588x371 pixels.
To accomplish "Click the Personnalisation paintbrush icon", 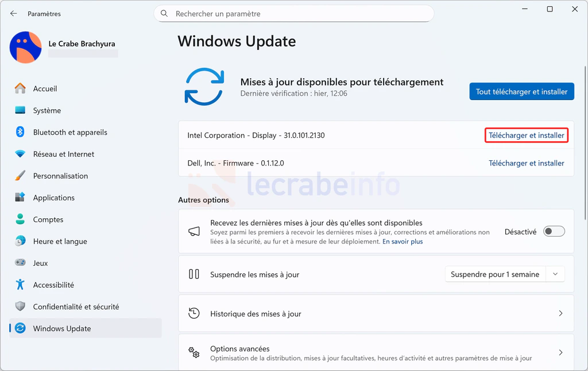I will point(20,176).
